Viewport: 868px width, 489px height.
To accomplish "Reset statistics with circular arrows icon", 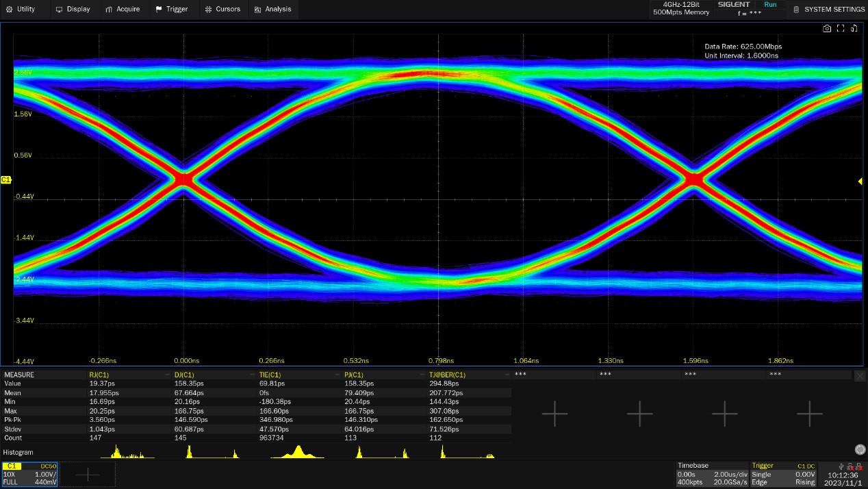I will click(860, 449).
